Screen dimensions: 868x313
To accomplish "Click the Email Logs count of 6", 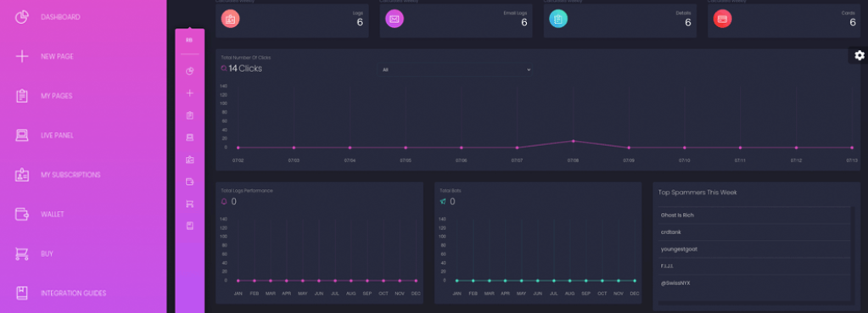I will (524, 22).
